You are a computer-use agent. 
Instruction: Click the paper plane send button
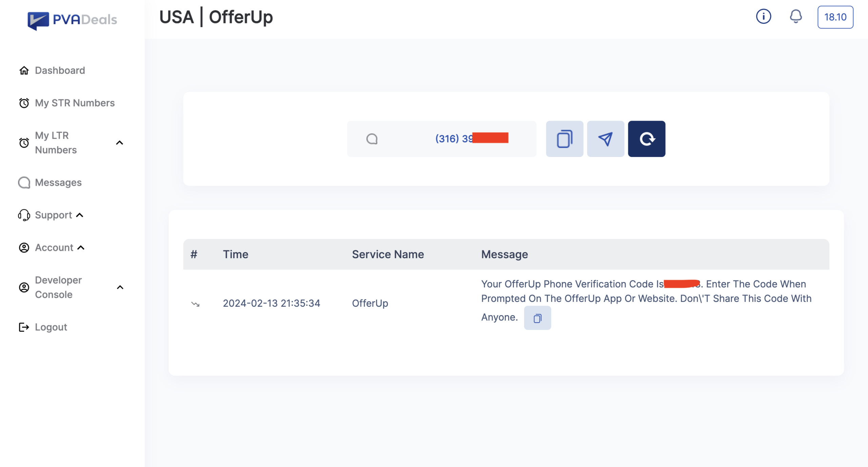click(606, 139)
